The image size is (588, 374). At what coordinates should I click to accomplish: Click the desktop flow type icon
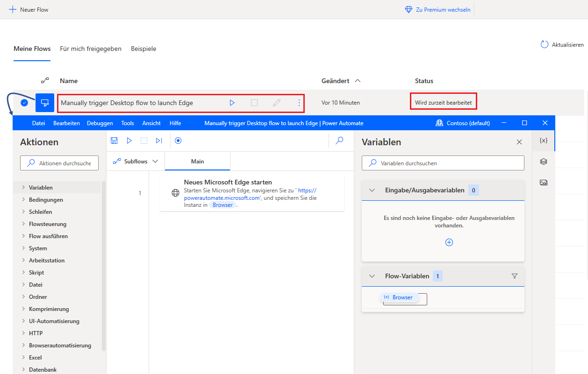45,103
